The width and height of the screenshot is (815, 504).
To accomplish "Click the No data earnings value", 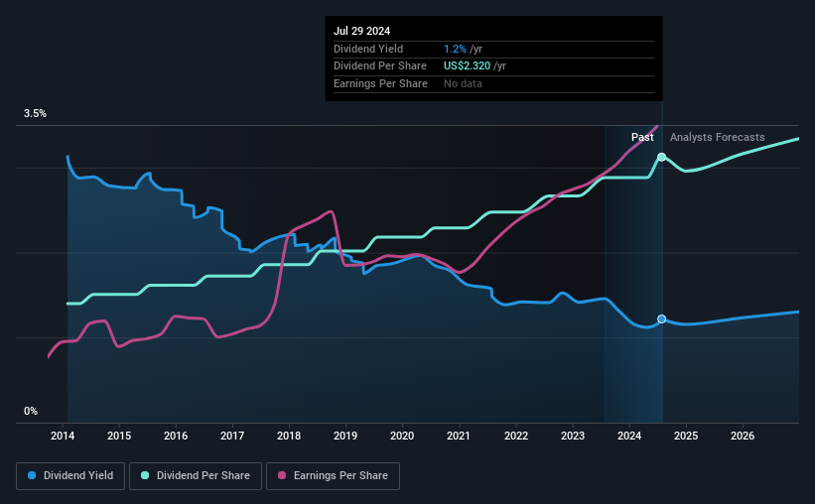I will 463,83.
